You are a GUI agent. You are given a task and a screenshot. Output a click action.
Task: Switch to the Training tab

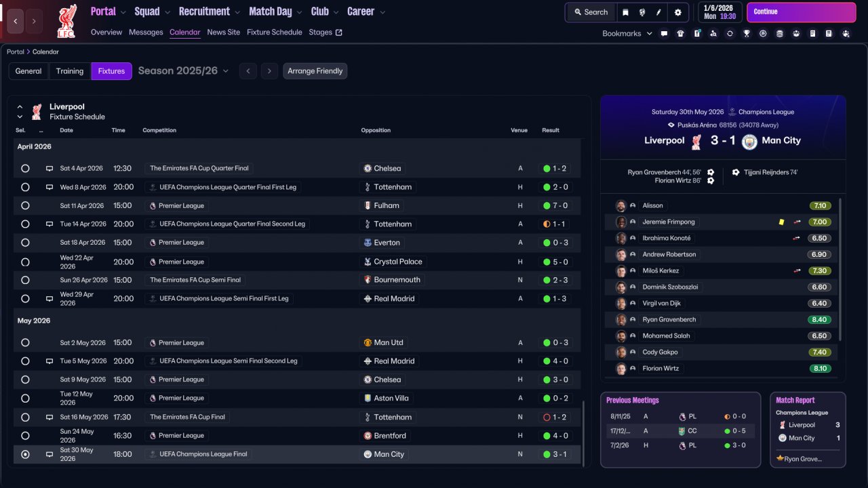pos(70,71)
